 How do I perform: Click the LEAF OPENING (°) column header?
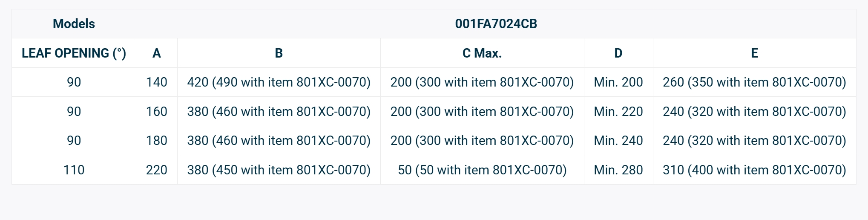click(74, 53)
